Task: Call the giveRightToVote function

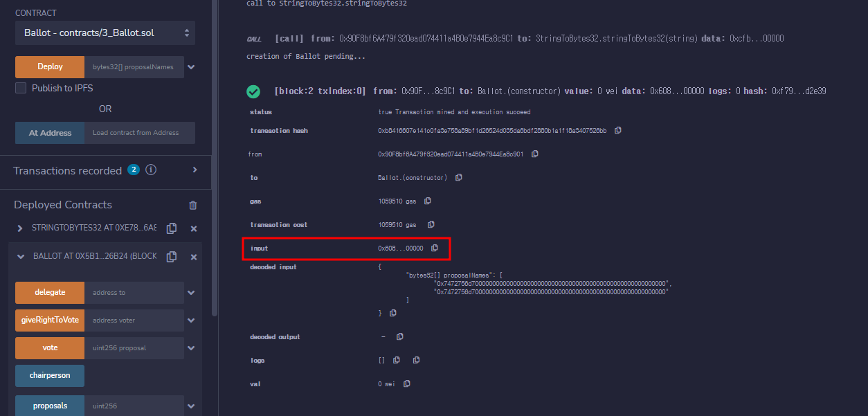Action: [x=50, y=320]
